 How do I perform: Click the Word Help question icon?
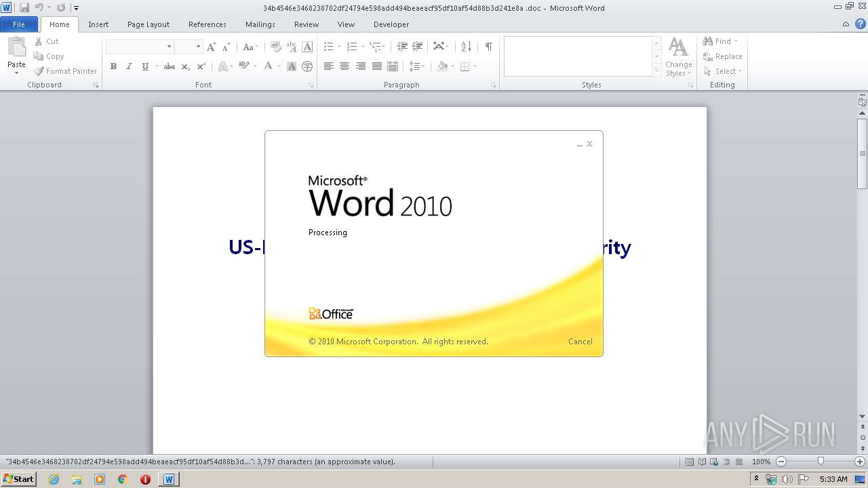click(860, 24)
